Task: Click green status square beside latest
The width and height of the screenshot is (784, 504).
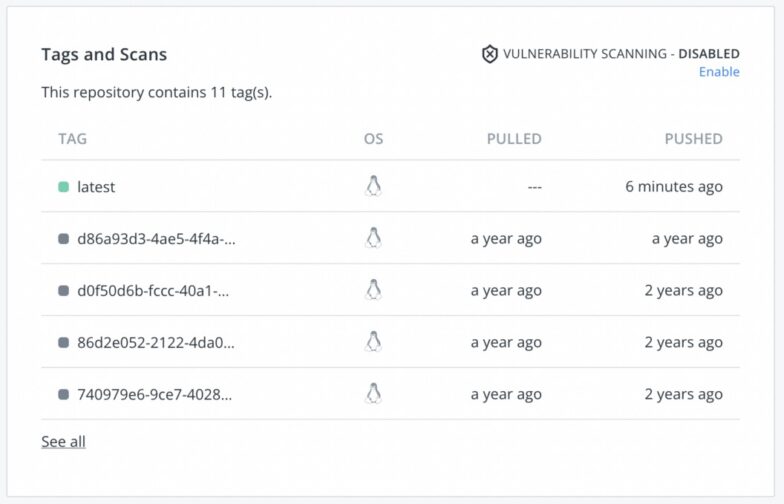Action: pos(64,187)
